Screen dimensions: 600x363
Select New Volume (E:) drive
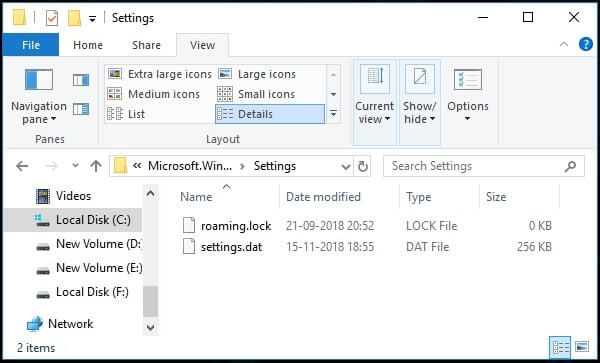pyautogui.click(x=89, y=268)
